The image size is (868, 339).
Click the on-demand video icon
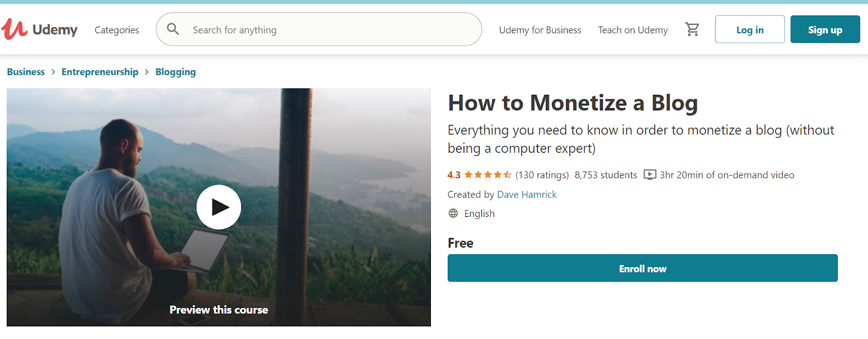point(649,175)
